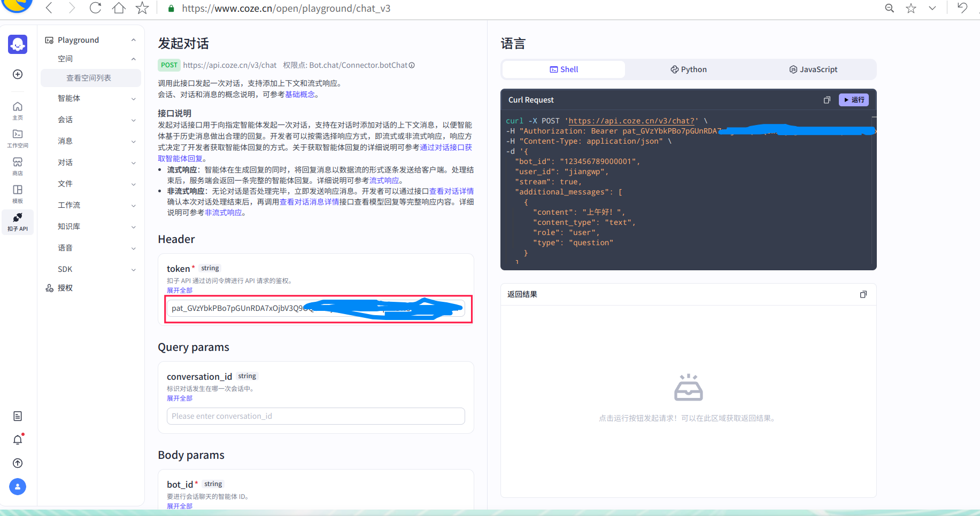Image resolution: width=980 pixels, height=516 pixels.
Task: Click the favorites star icon at top right
Action: tap(911, 8)
